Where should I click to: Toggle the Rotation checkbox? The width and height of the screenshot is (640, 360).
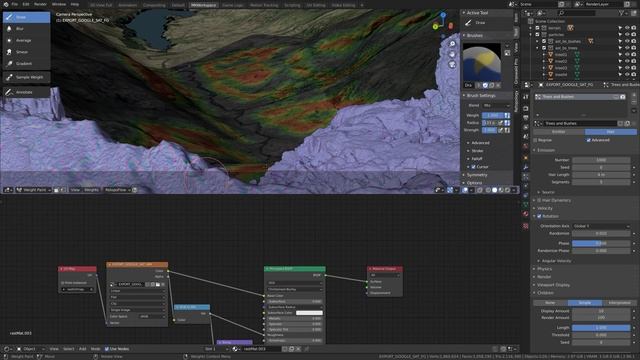point(539,216)
